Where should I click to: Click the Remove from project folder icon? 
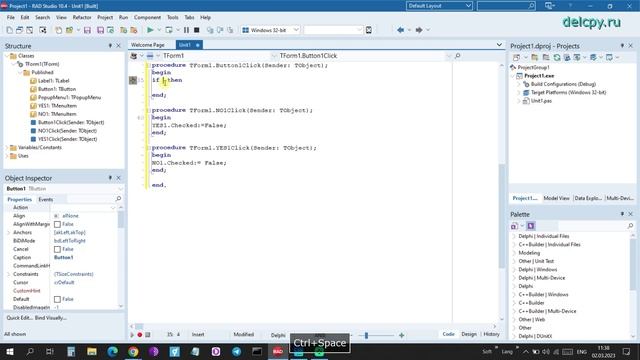(133, 30)
